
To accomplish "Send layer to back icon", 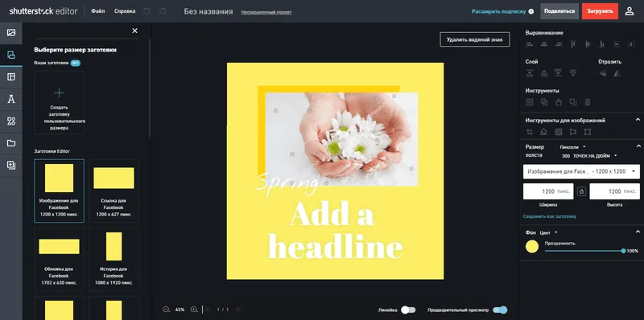I will point(558,73).
